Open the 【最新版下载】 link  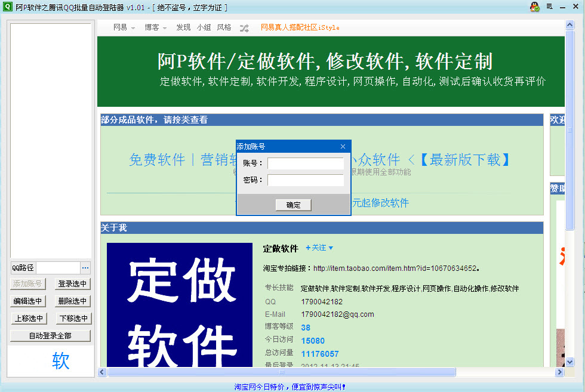point(465,160)
